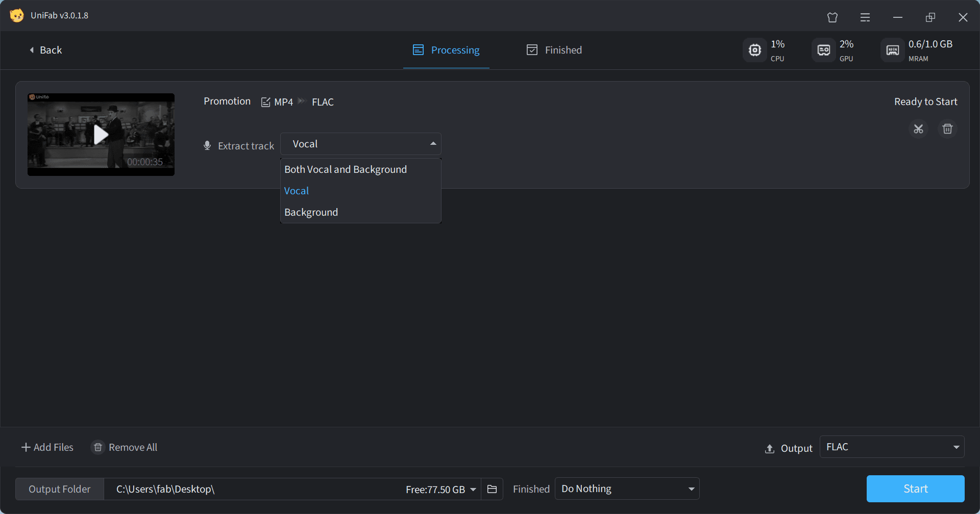Image resolution: width=980 pixels, height=514 pixels.
Task: Select the Vocal option in list
Action: [x=360, y=191]
